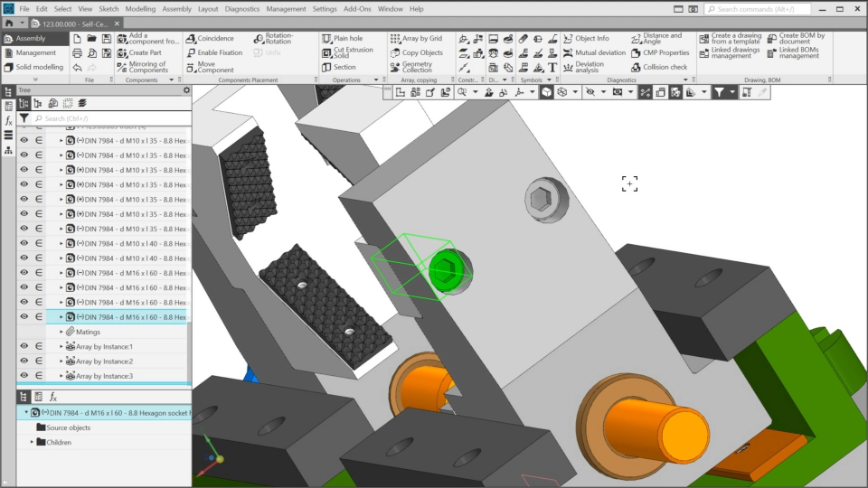Click the Coincidence mate tool
The image size is (868, 488).
[210, 39]
